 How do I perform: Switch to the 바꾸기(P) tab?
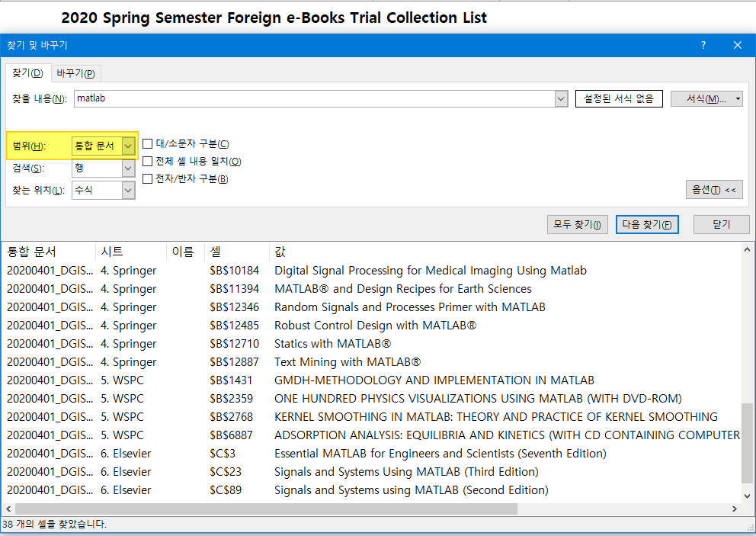[x=75, y=73]
